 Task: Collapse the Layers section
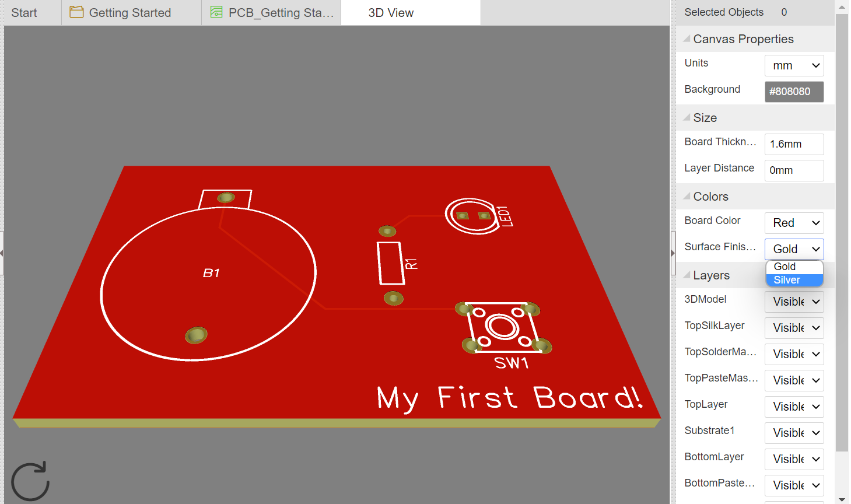tap(687, 275)
